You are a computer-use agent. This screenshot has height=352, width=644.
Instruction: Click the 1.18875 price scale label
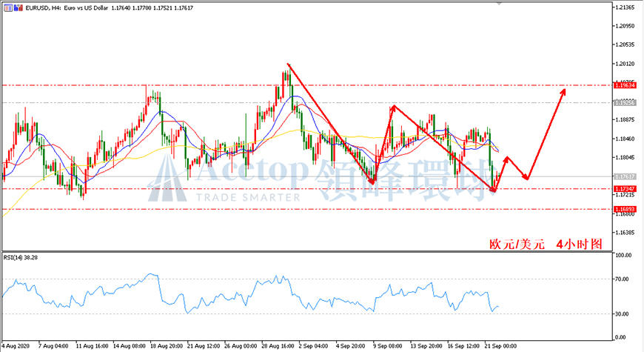[625, 119]
